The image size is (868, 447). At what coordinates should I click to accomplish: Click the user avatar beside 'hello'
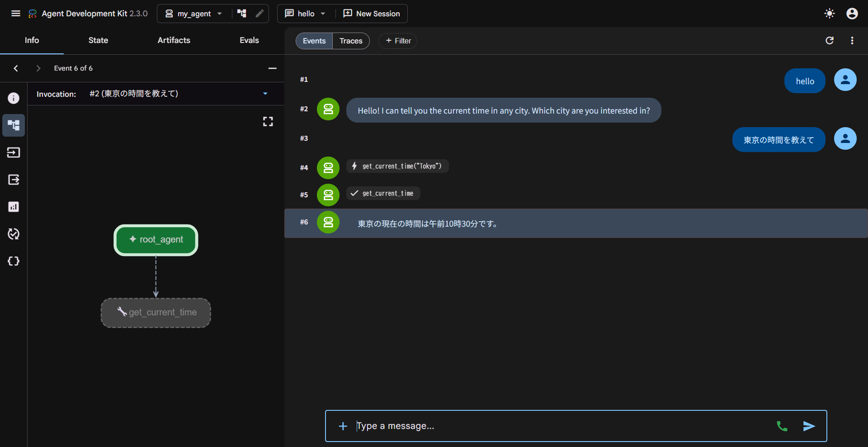pyautogui.click(x=845, y=80)
